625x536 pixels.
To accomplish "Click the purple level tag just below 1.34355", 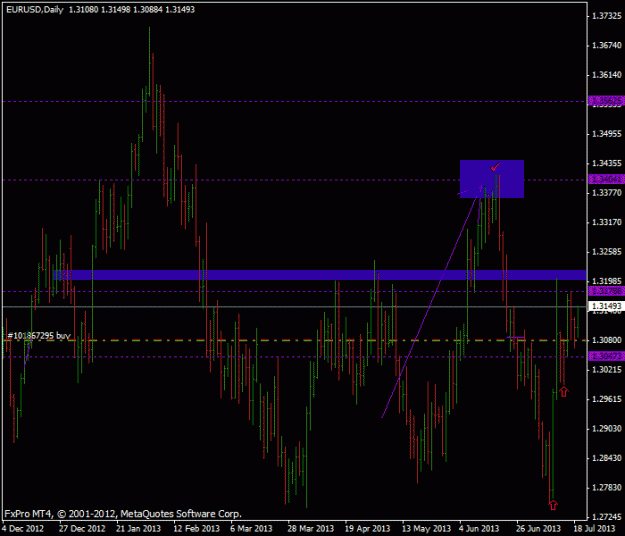I will [605, 179].
